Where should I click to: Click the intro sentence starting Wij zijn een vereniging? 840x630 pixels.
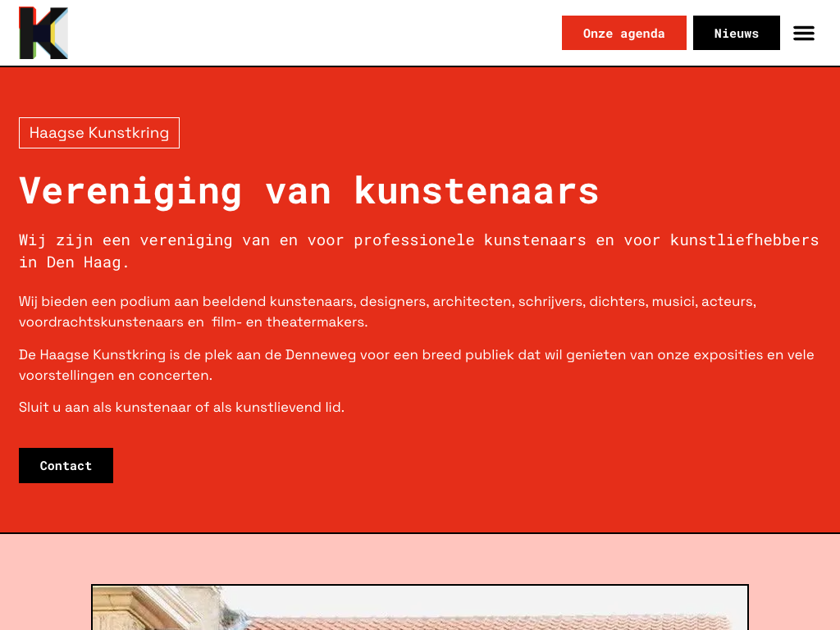click(x=419, y=251)
